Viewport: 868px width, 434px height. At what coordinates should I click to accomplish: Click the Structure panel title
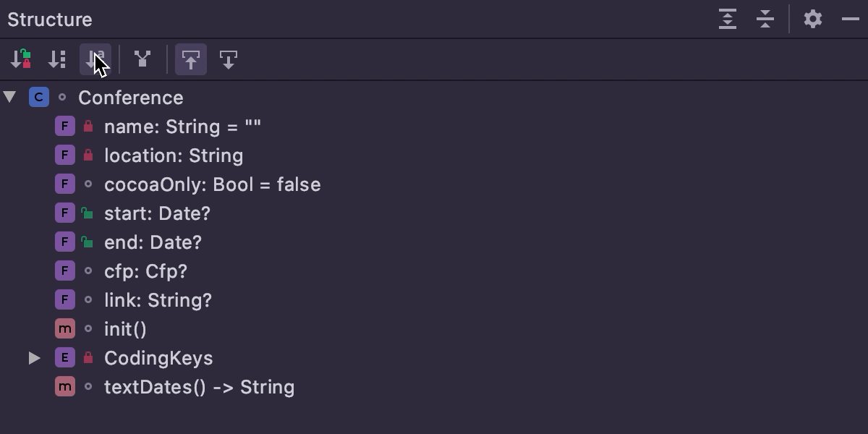(x=49, y=20)
